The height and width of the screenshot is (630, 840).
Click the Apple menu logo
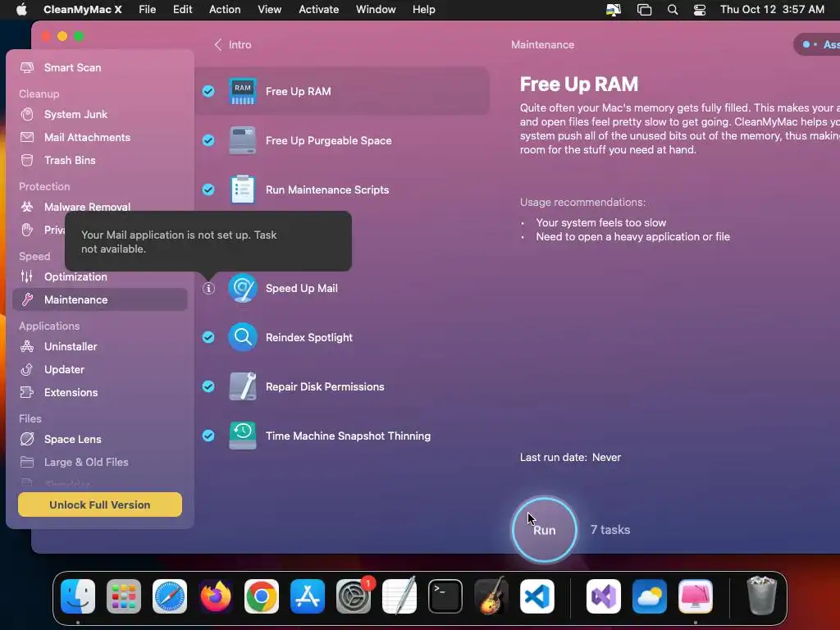point(21,10)
